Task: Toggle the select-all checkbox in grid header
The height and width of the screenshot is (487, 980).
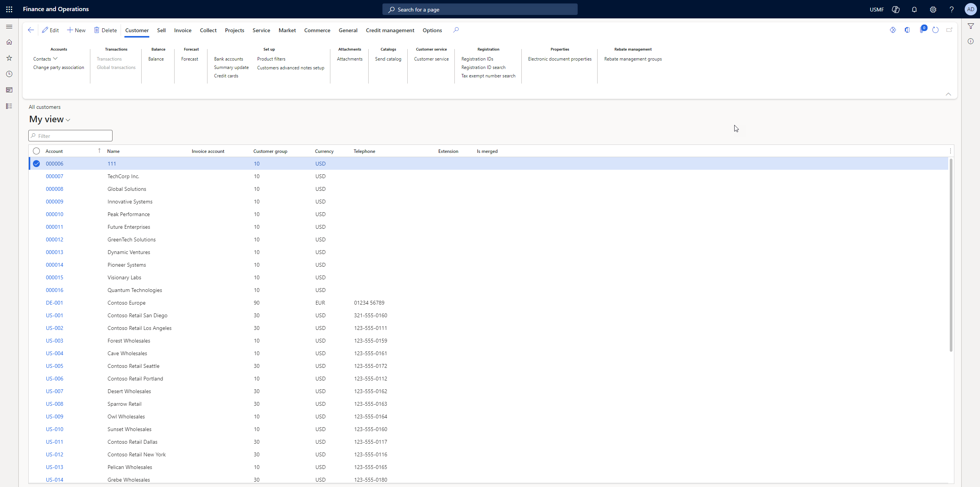Action: coord(36,151)
